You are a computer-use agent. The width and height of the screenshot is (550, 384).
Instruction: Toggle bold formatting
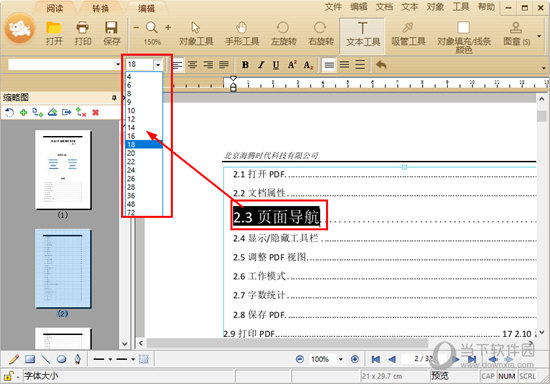pos(245,65)
